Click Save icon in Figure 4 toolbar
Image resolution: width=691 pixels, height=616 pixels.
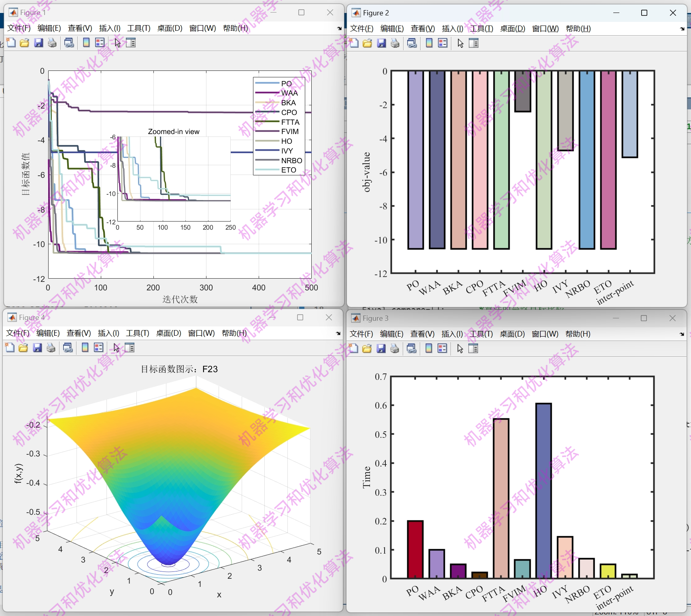(37, 347)
